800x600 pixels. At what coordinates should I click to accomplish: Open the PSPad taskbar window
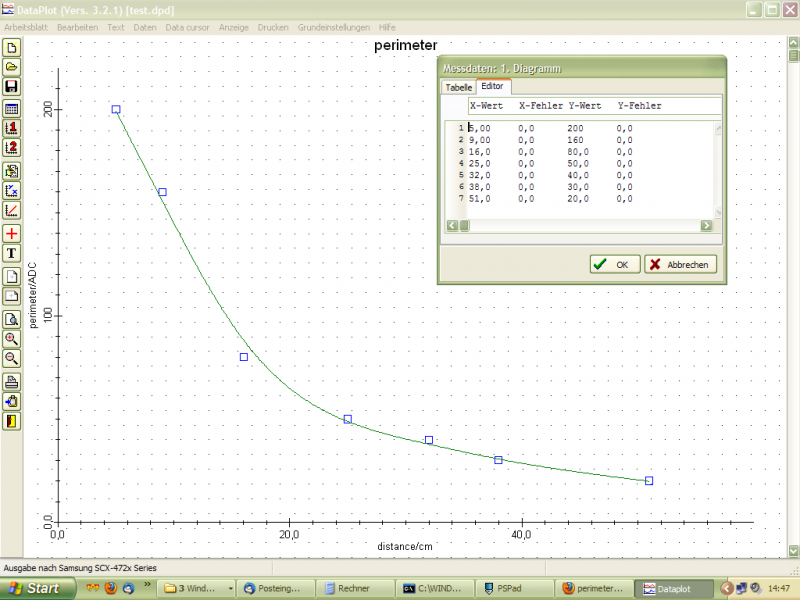514,588
